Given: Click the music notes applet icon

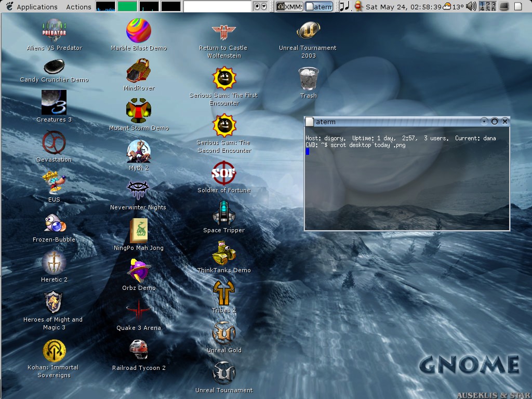Looking at the screenshot, I should point(345,6).
